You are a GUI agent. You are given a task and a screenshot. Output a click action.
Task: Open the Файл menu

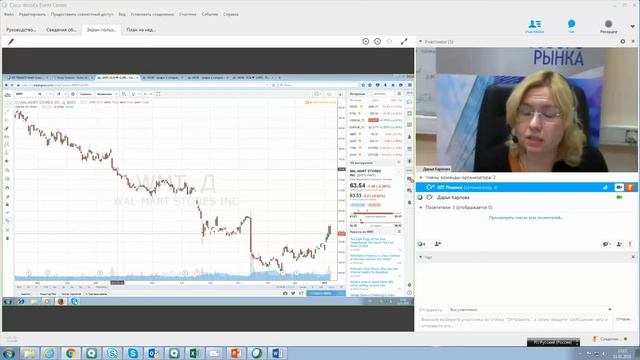coord(9,14)
